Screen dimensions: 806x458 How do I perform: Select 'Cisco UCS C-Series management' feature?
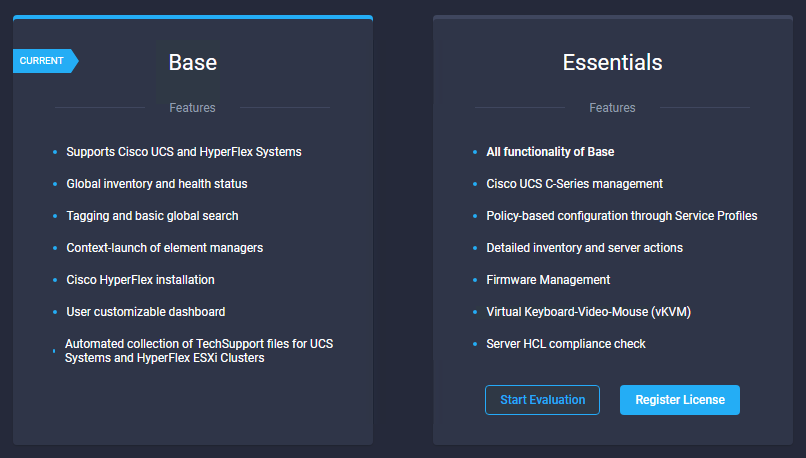[x=574, y=184]
